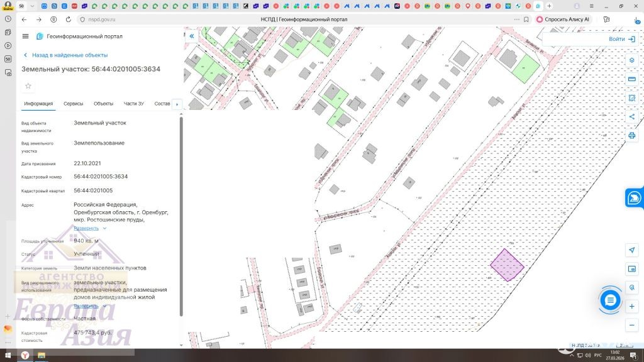Viewport: 644px width, 362px height.
Task: Center map on my location
Action: [x=631, y=250]
